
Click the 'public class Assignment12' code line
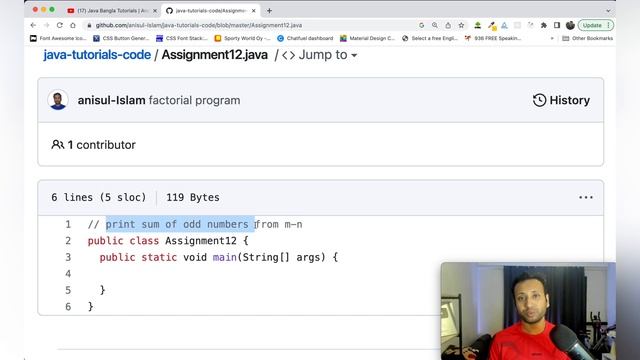(x=168, y=241)
